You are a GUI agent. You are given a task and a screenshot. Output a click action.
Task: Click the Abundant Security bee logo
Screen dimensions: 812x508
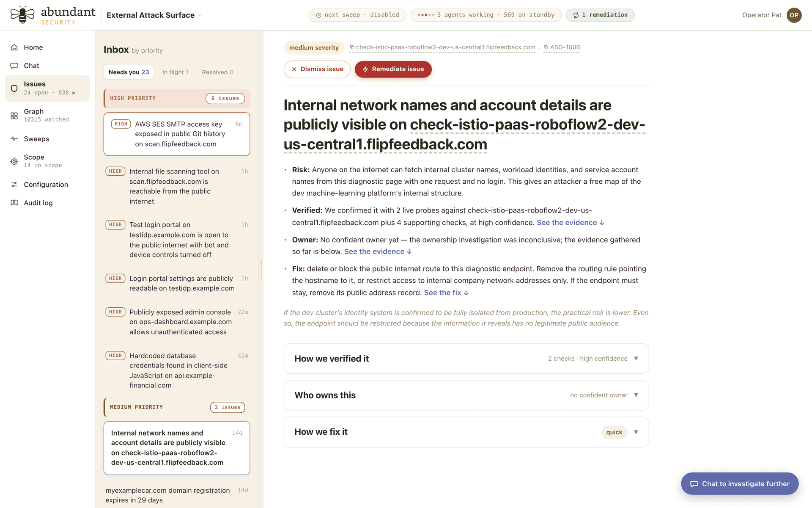22,15
